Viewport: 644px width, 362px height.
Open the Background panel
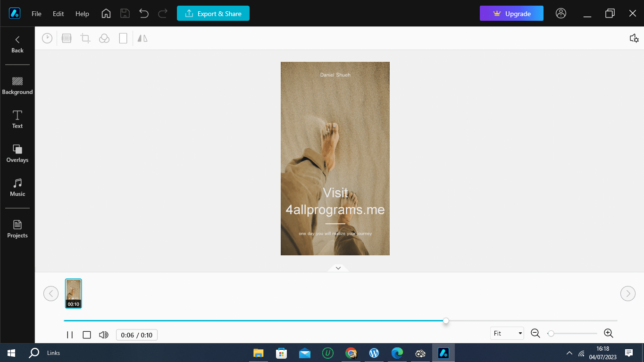17,86
